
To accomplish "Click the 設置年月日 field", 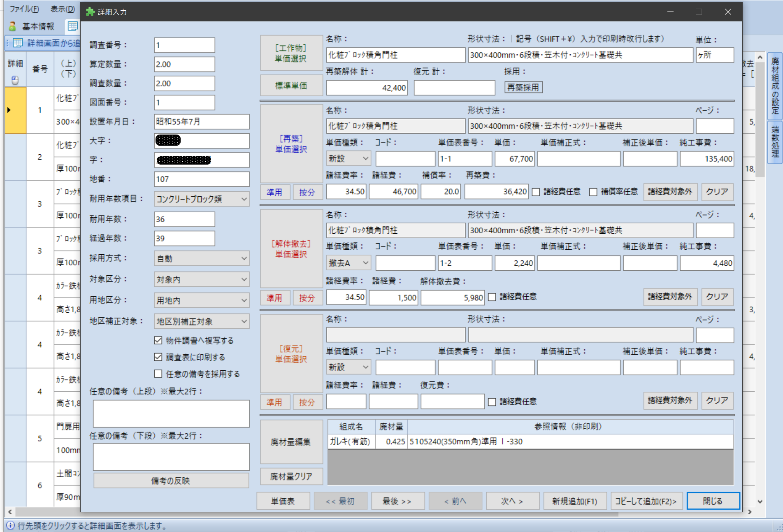I will click(202, 121).
